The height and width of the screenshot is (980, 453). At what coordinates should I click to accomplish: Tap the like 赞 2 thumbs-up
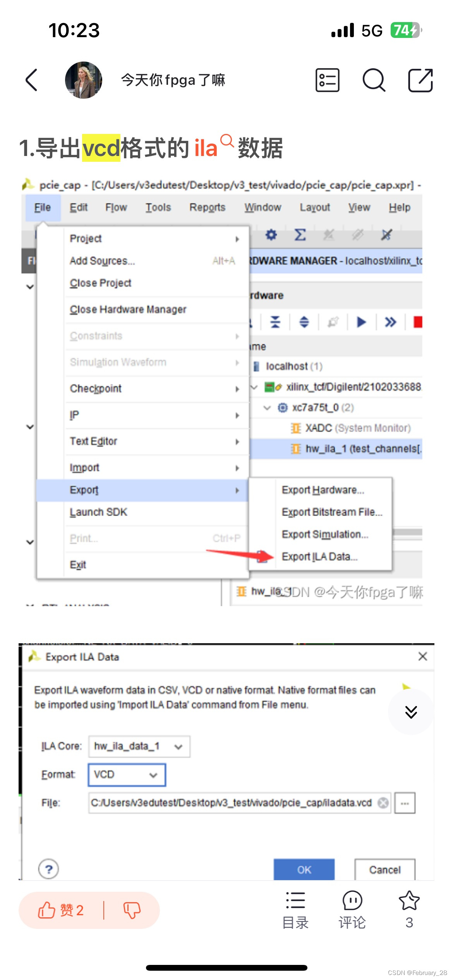(61, 910)
